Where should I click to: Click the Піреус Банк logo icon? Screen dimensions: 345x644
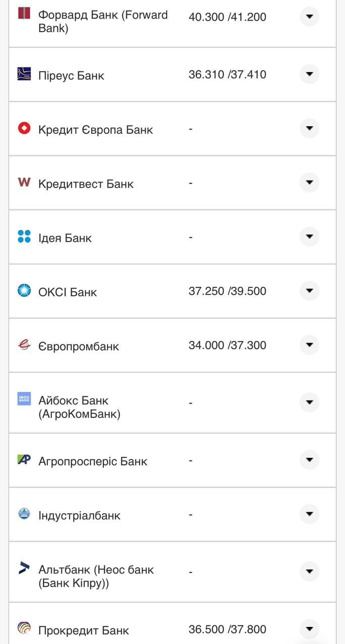[x=24, y=74]
